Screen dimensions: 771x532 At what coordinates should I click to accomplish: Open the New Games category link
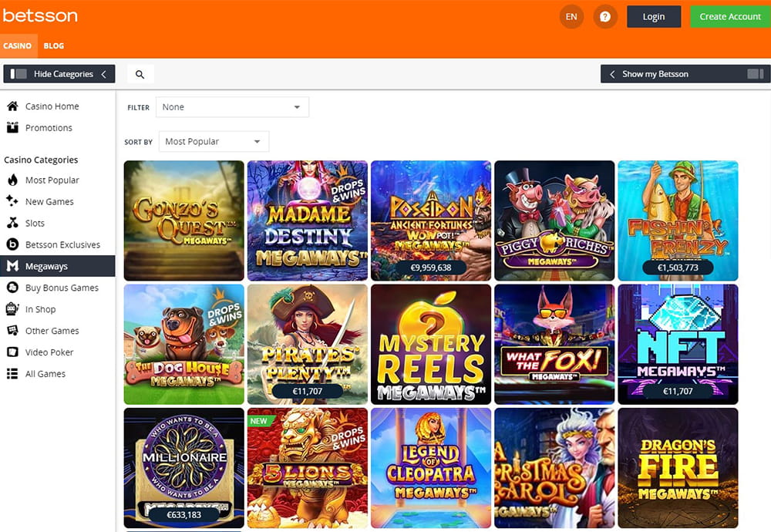click(x=49, y=201)
